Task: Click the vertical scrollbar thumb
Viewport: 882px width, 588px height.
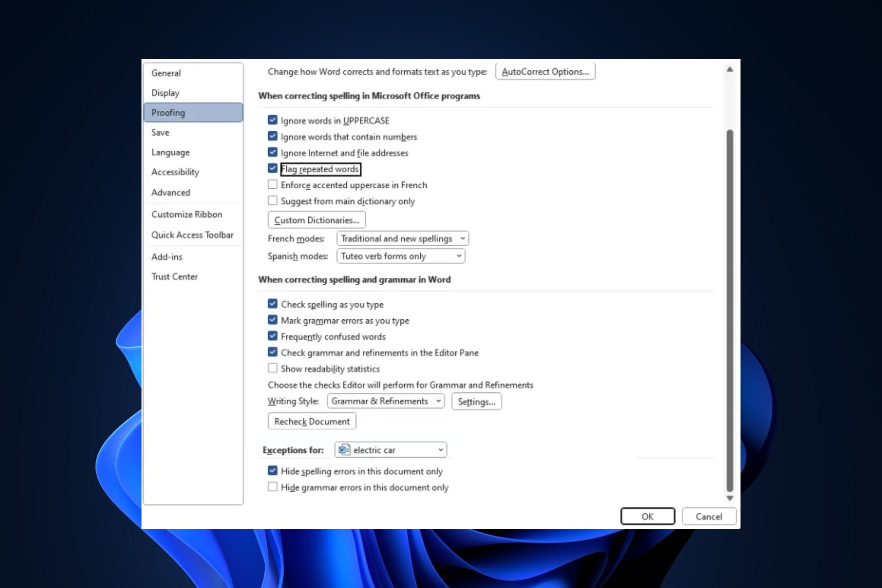Action: tap(729, 310)
